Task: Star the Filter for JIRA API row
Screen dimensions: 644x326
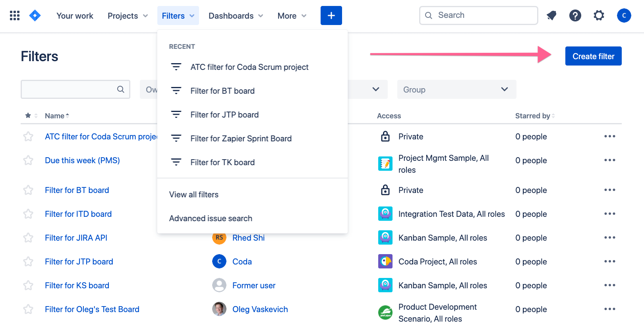Action: (x=28, y=238)
